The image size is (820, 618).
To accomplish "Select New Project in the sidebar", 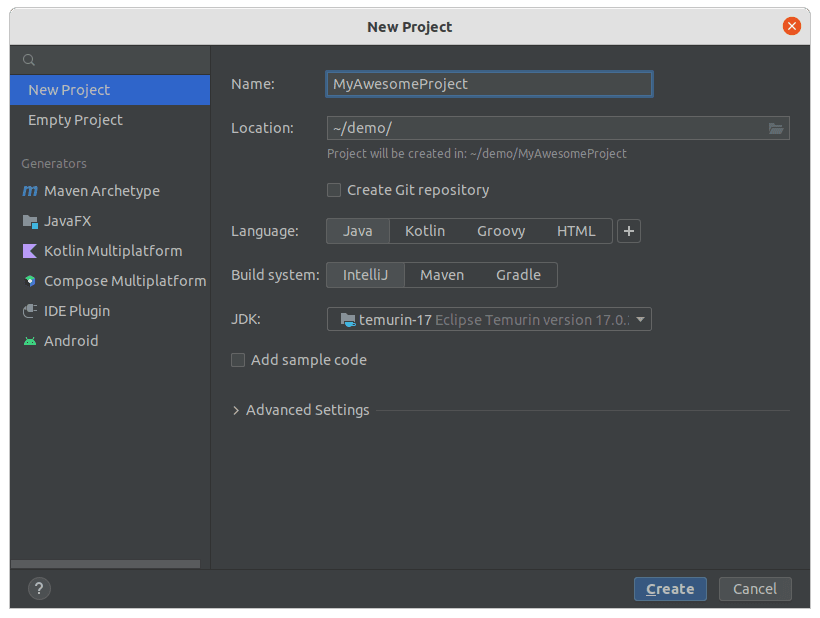I will [x=110, y=90].
